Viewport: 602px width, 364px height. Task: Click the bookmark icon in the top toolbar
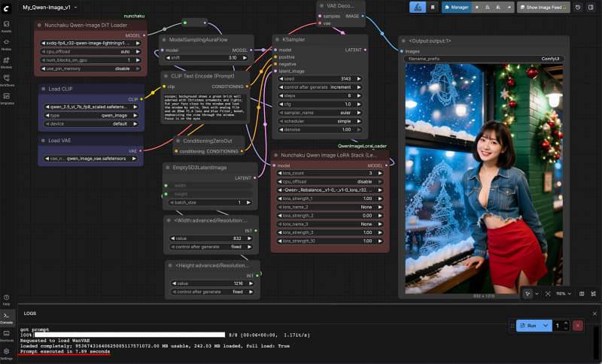(x=433, y=8)
